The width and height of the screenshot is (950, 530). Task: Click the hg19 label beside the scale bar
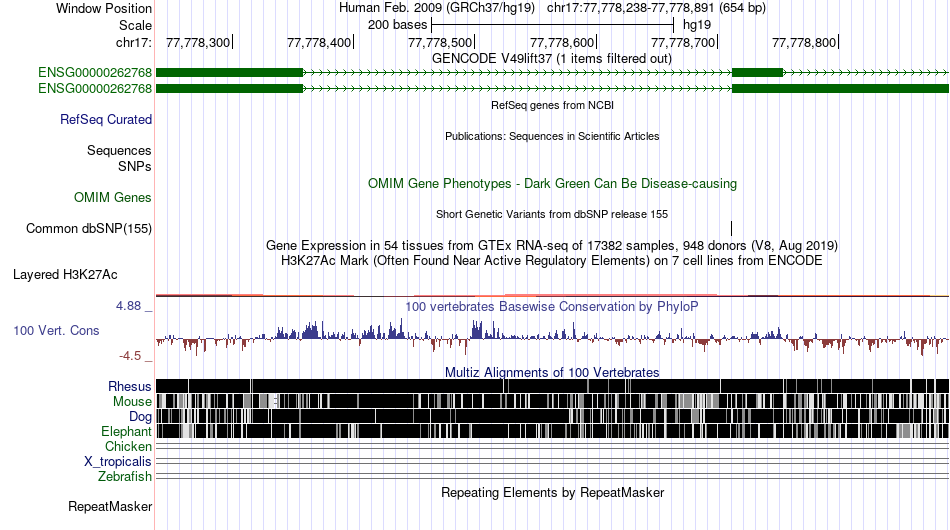tap(697, 25)
